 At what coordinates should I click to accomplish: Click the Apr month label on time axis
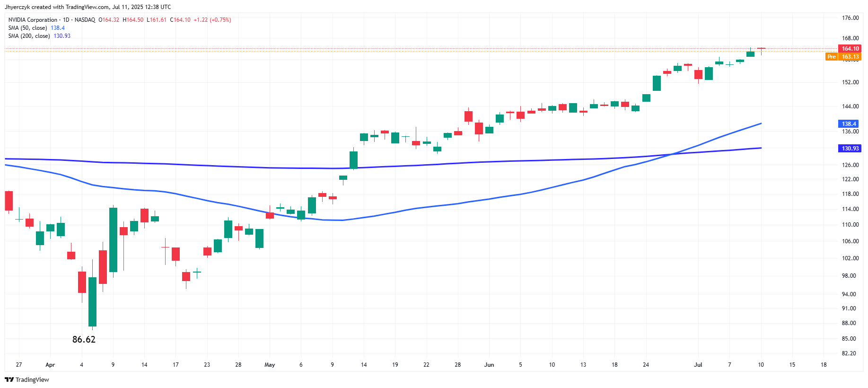point(50,365)
